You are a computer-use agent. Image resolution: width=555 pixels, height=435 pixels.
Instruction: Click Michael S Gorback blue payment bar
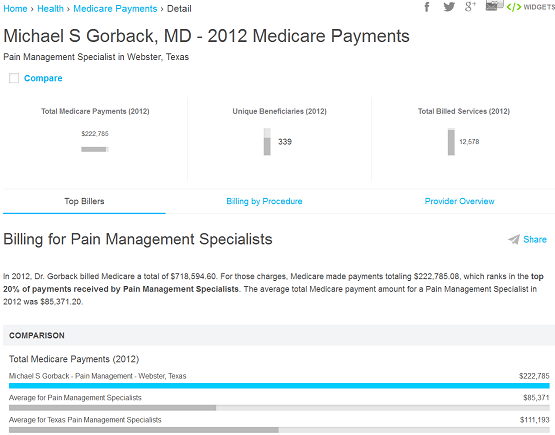[279, 386]
